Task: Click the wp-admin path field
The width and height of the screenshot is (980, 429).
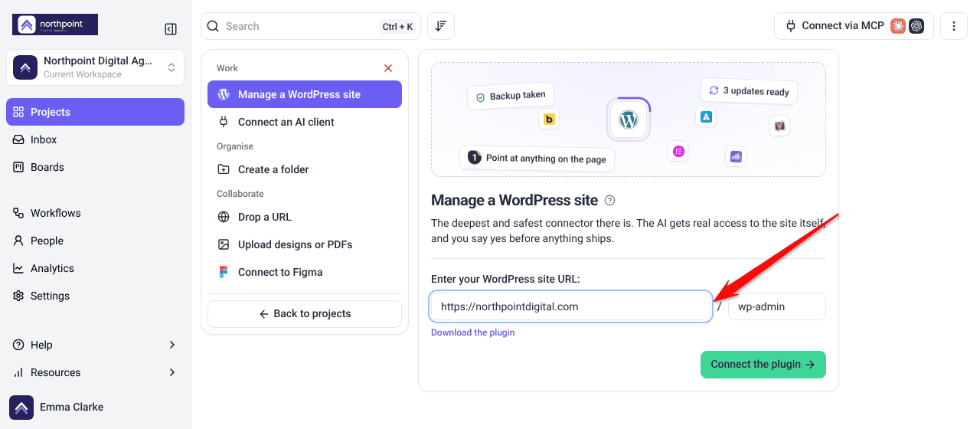Action: click(777, 306)
